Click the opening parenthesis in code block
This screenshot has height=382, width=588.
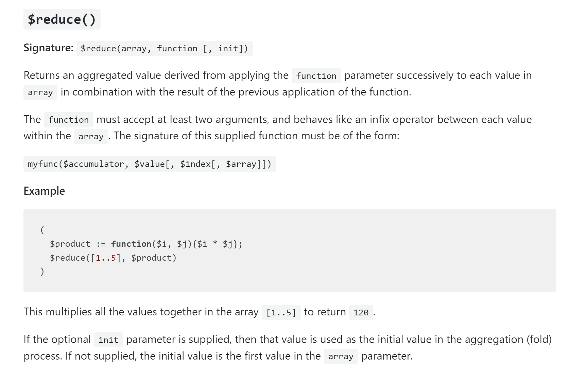pyautogui.click(x=42, y=230)
